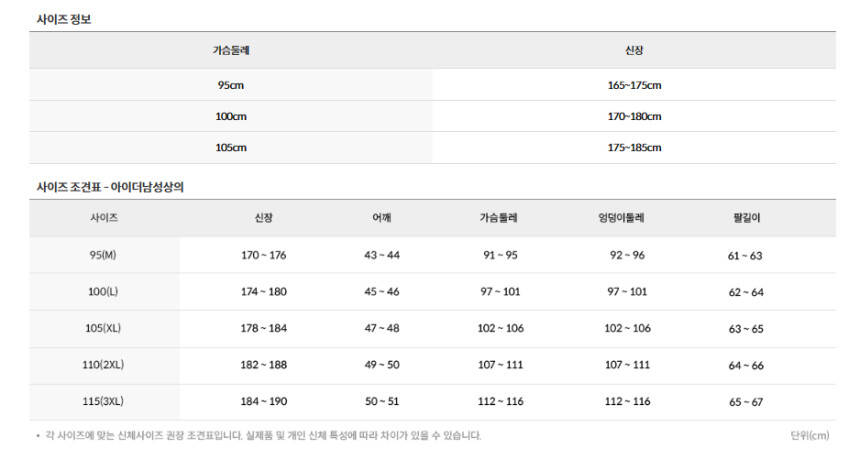Click the 어깨 column header

381,218
